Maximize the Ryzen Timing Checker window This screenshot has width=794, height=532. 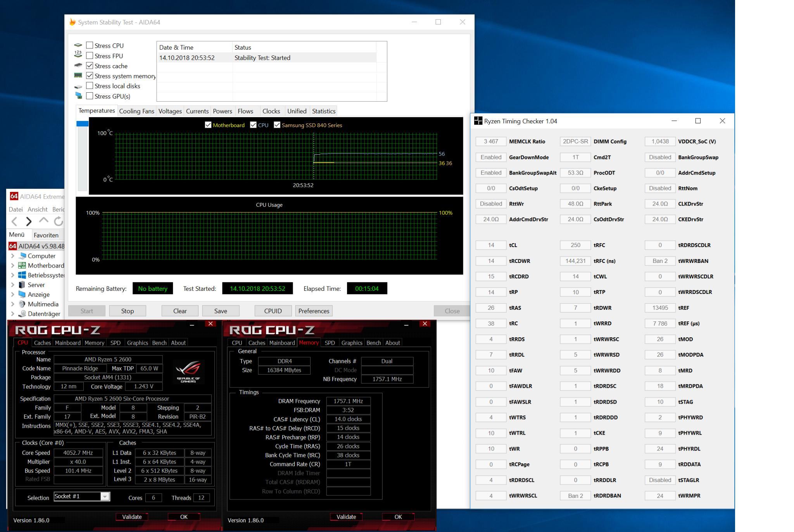[698, 121]
